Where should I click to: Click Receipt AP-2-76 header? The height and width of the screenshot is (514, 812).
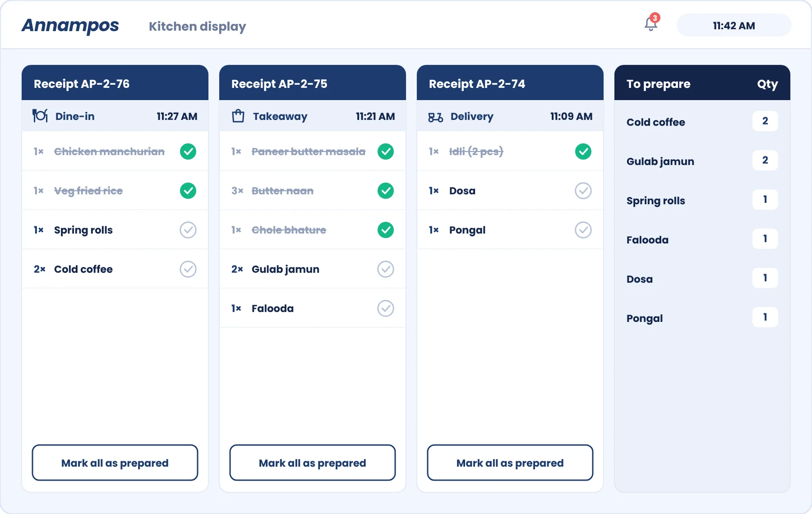coord(115,83)
